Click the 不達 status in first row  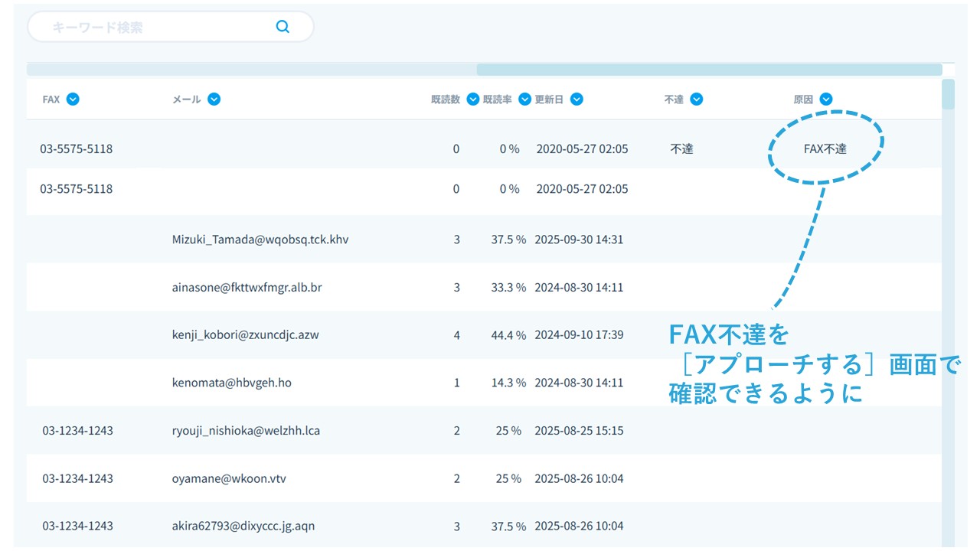click(x=681, y=149)
